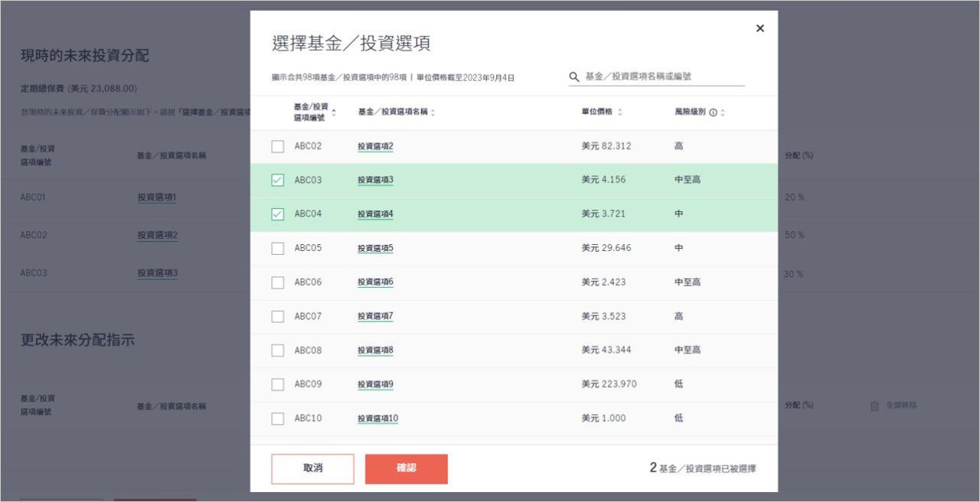
Task: Open the 投資選項10 link in the dialog
Action: [x=377, y=419]
